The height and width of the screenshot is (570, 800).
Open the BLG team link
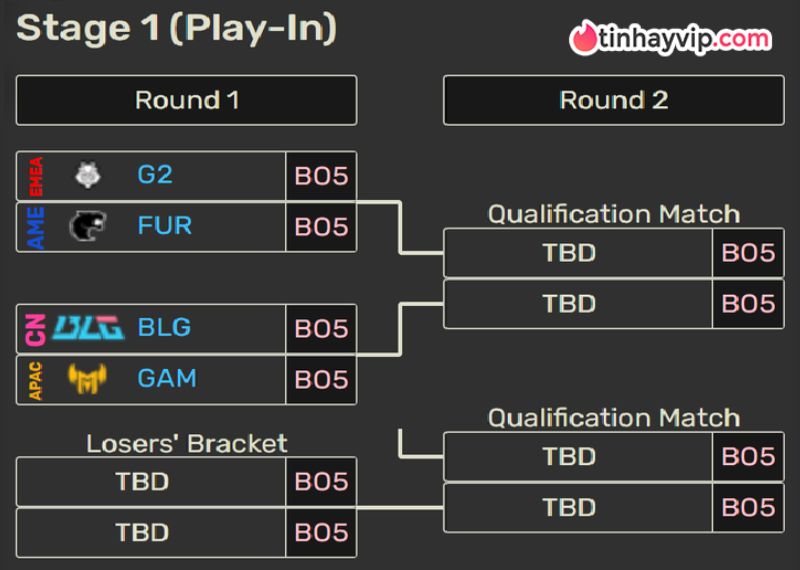tap(164, 327)
